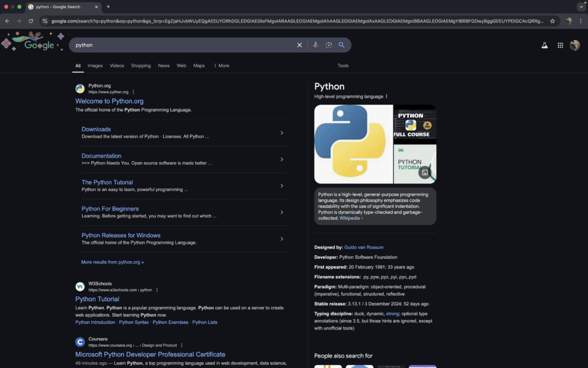Open your Google account profile picture
Screen dimensions: 588x368
click(x=575, y=45)
